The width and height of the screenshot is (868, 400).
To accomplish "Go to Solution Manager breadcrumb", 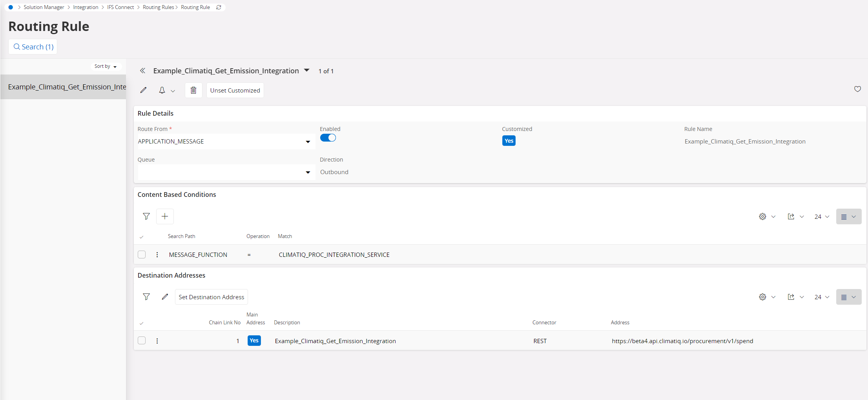I will pyautogui.click(x=44, y=7).
